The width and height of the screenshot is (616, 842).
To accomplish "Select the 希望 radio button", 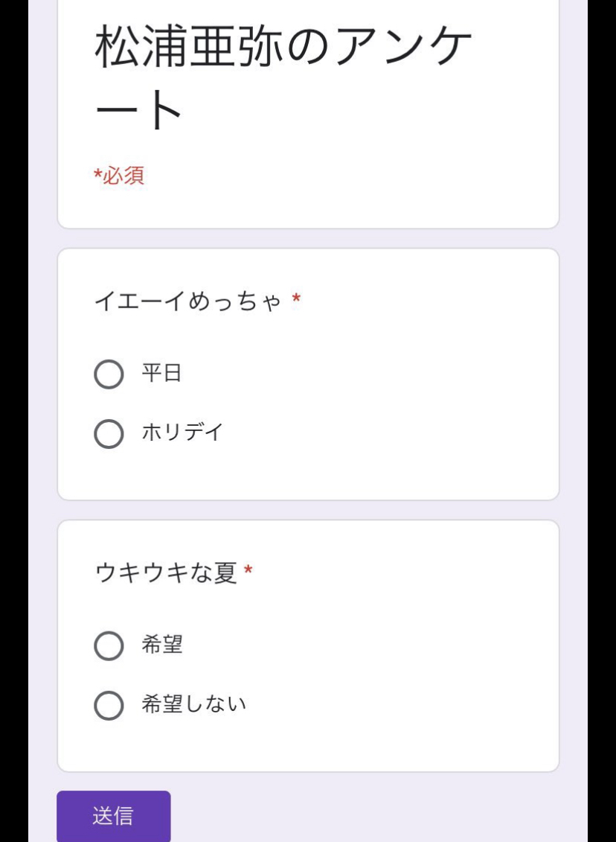I will click(109, 645).
